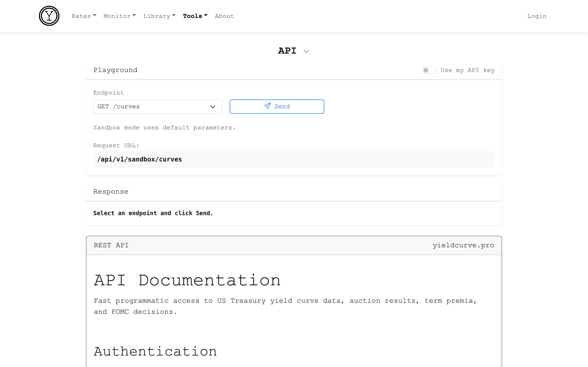The image size is (588, 367).
Task: Click the Playground panel header
Action: 115,70
